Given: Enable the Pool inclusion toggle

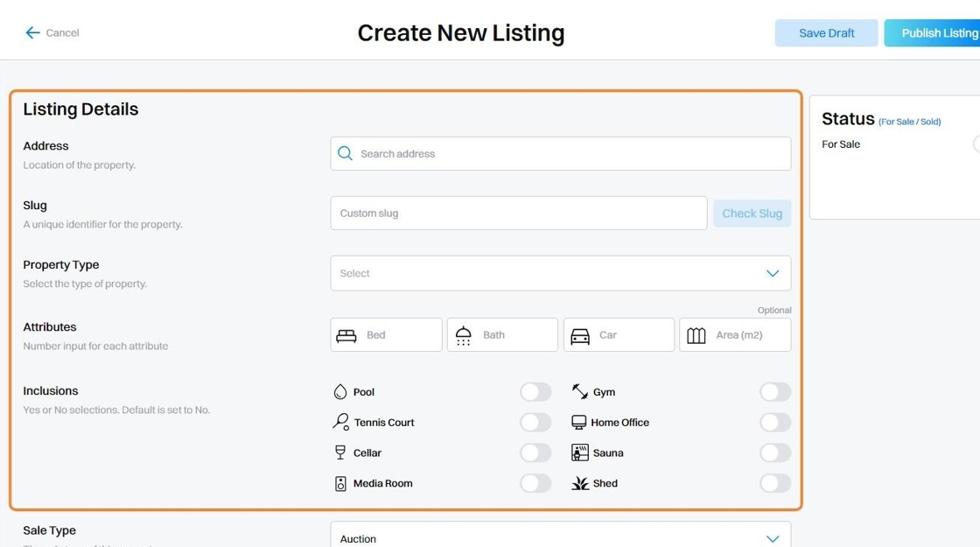Looking at the screenshot, I should point(535,392).
